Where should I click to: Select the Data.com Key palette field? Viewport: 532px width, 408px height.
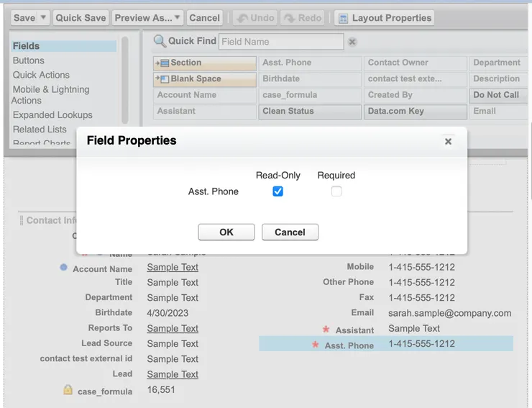(415, 112)
